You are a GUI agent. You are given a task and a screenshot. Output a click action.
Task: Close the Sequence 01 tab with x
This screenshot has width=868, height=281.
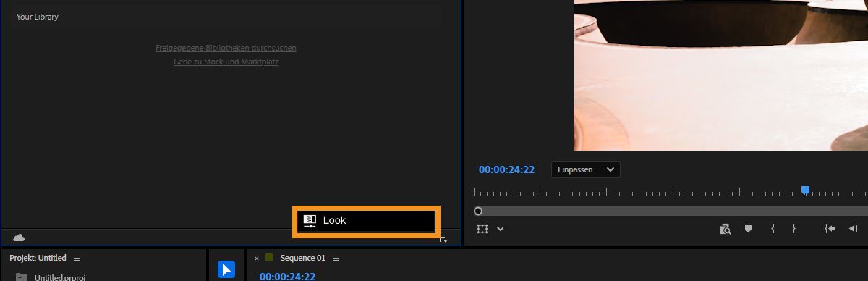click(256, 258)
